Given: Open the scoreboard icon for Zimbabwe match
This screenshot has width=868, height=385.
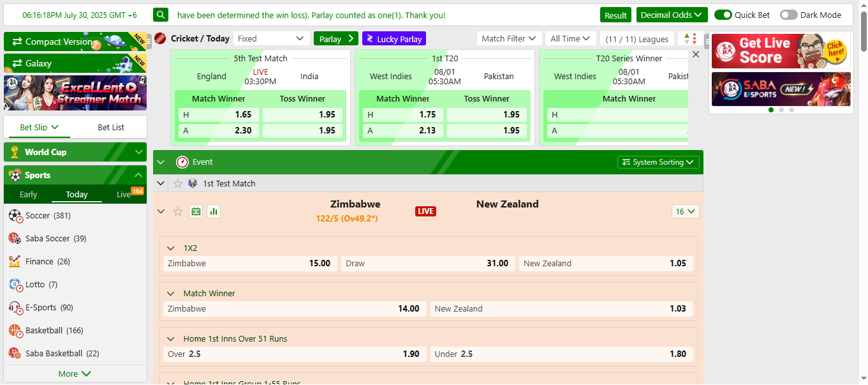Looking at the screenshot, I should point(196,211).
